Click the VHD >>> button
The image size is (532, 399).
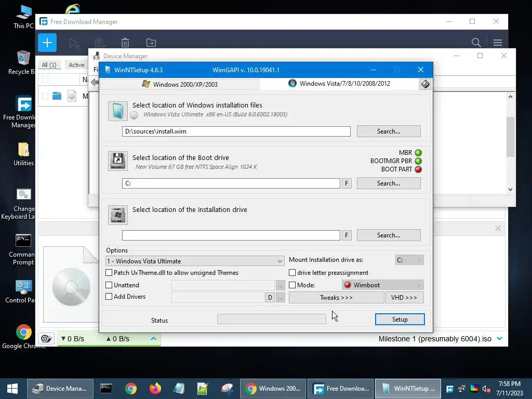click(x=404, y=298)
